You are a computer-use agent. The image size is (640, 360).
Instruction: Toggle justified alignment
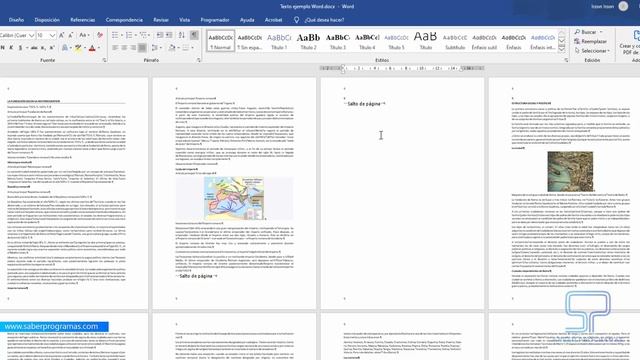[x=142, y=48]
